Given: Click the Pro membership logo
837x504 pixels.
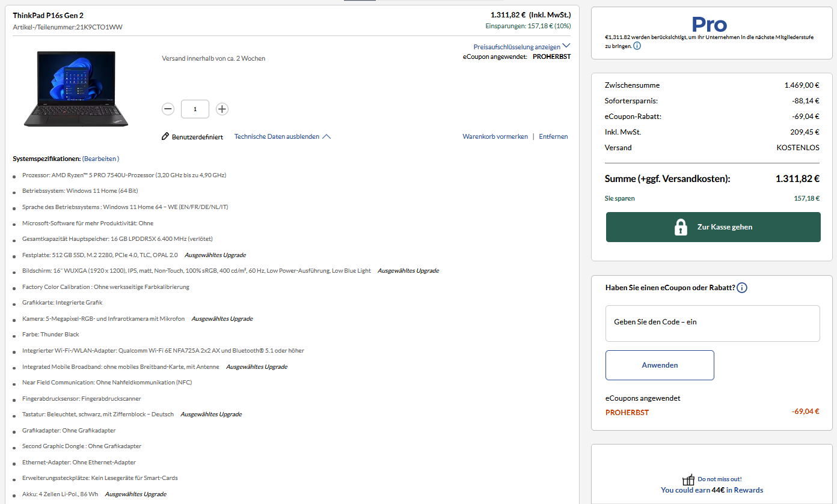Looking at the screenshot, I should [709, 24].
